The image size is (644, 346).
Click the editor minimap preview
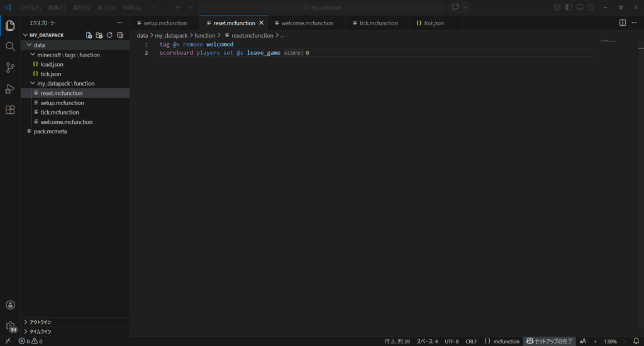tap(609, 42)
